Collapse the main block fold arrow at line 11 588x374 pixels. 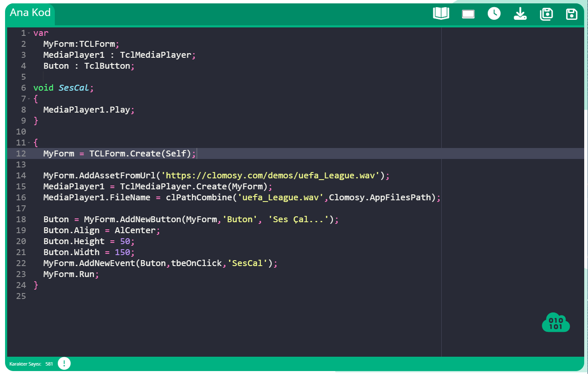pos(29,143)
